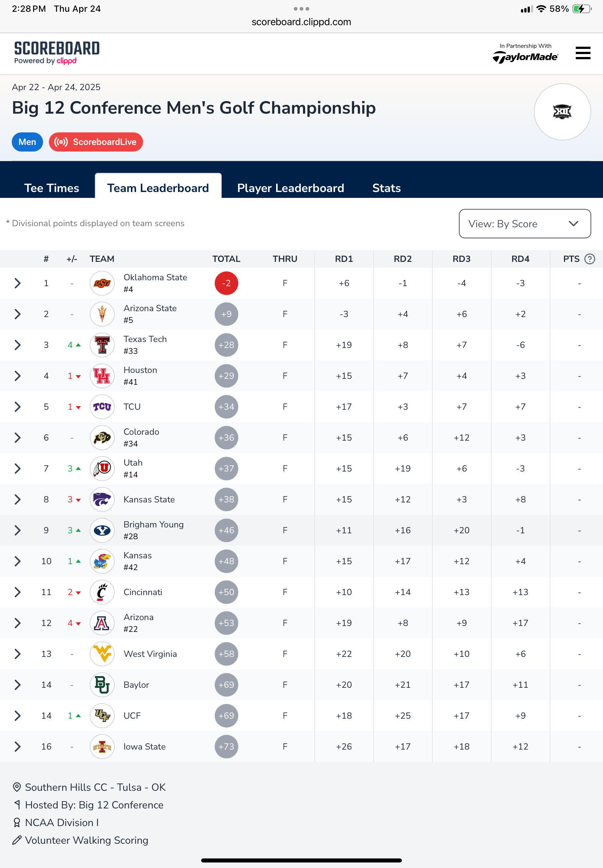Click the Iowa State team logo

point(102,747)
